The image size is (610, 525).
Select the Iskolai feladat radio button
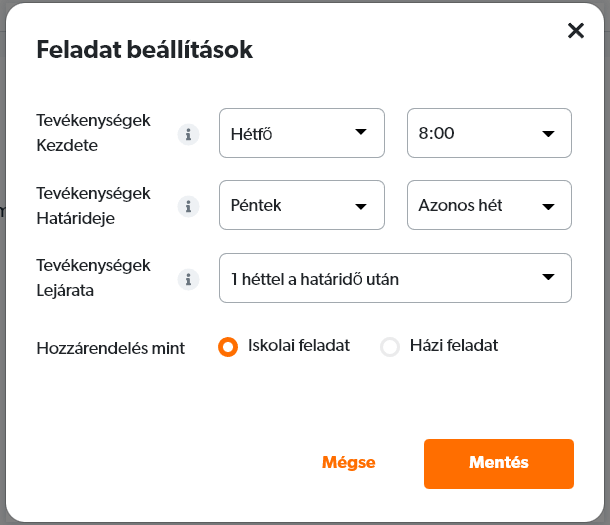[x=228, y=347]
